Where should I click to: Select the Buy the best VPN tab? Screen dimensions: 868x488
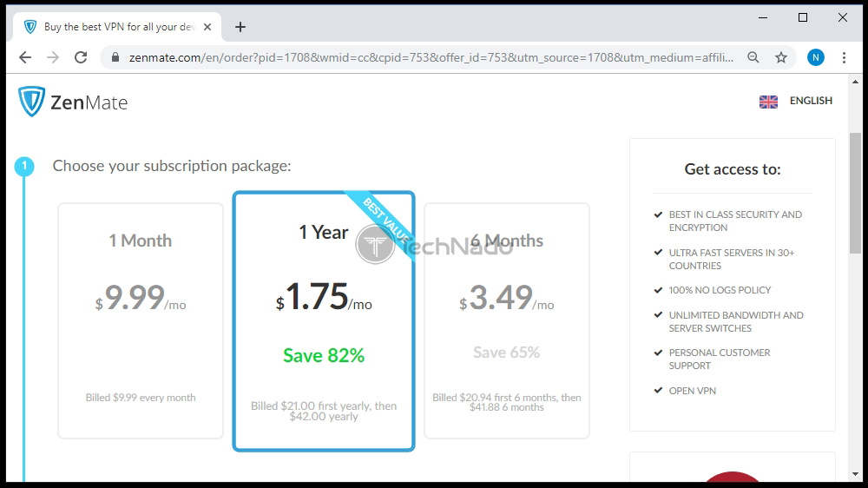pyautogui.click(x=116, y=27)
